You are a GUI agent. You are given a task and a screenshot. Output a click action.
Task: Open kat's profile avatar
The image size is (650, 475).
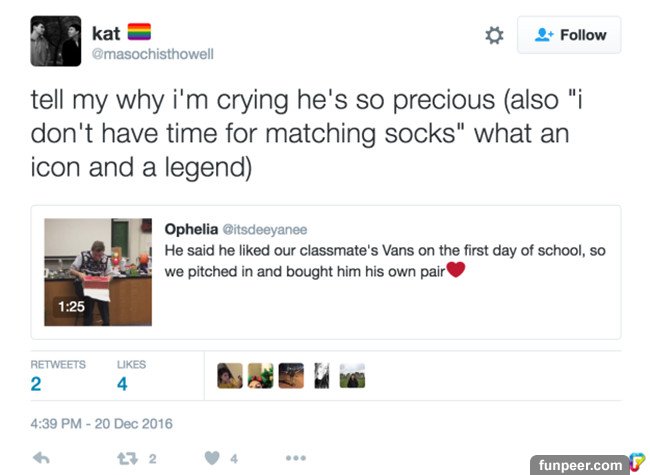[55, 41]
